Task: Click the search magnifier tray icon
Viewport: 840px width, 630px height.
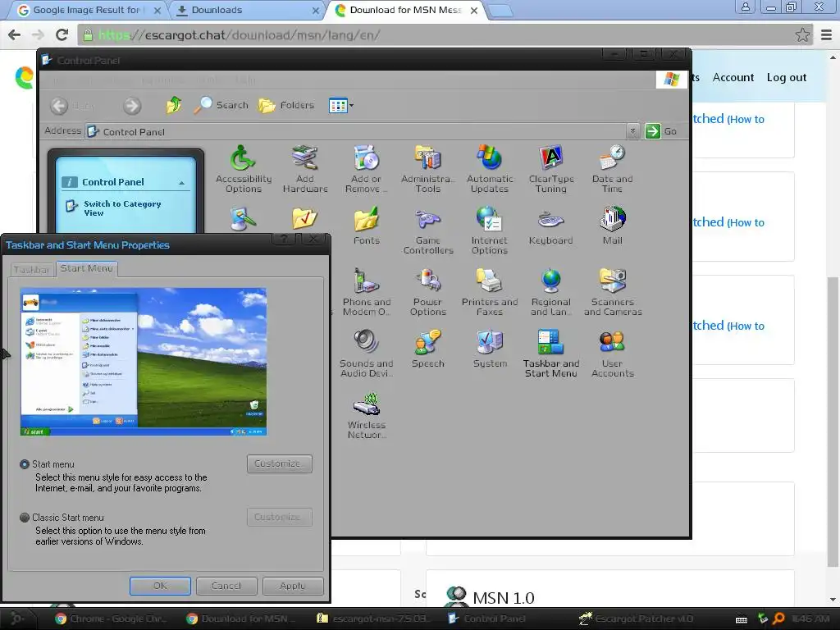Action: point(778,619)
